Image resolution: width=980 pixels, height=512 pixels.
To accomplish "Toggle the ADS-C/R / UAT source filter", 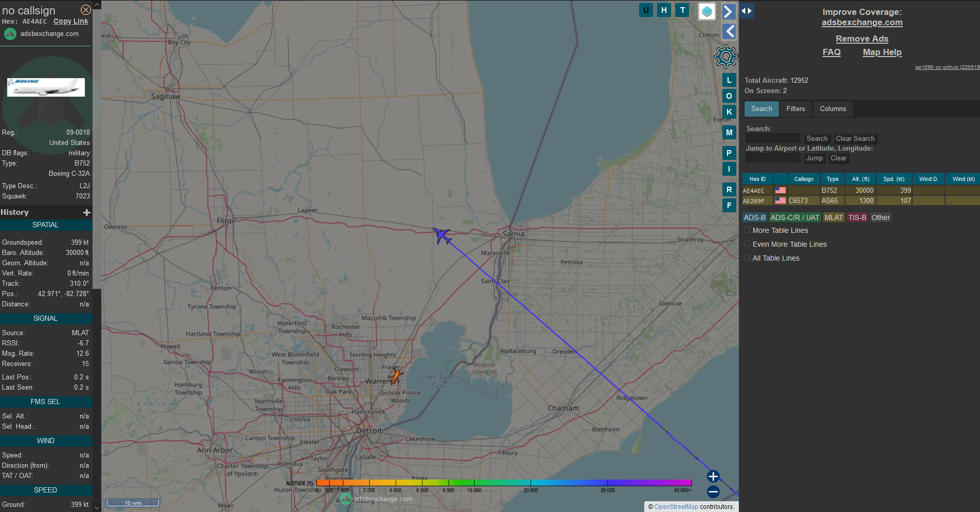I will (794, 217).
